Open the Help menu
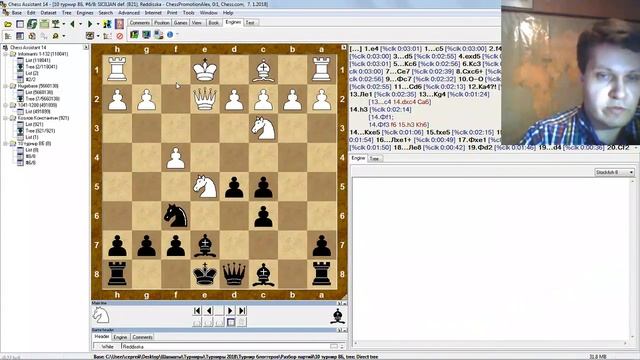640x360 pixels. [228, 13]
